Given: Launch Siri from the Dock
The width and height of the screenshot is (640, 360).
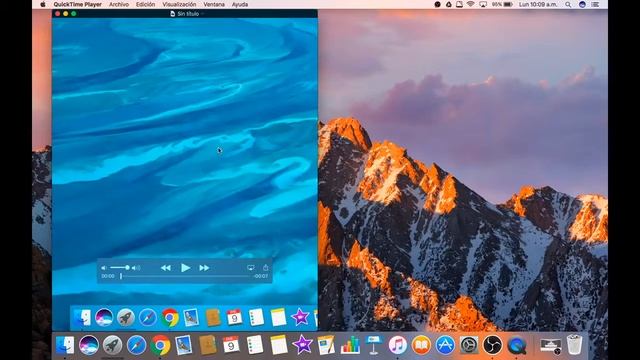Looking at the screenshot, I should pos(89,345).
